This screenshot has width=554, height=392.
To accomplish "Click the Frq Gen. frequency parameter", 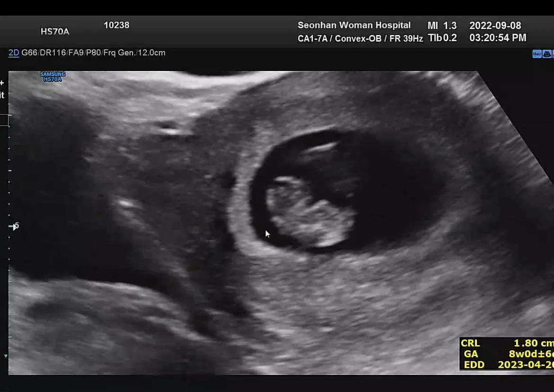I will pyautogui.click(x=119, y=53).
